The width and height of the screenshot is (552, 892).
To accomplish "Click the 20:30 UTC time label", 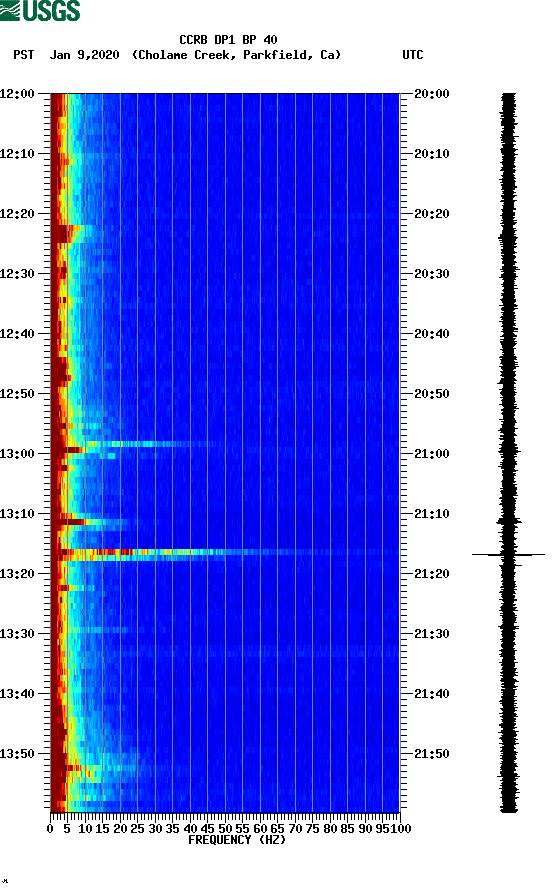I will tap(432, 274).
